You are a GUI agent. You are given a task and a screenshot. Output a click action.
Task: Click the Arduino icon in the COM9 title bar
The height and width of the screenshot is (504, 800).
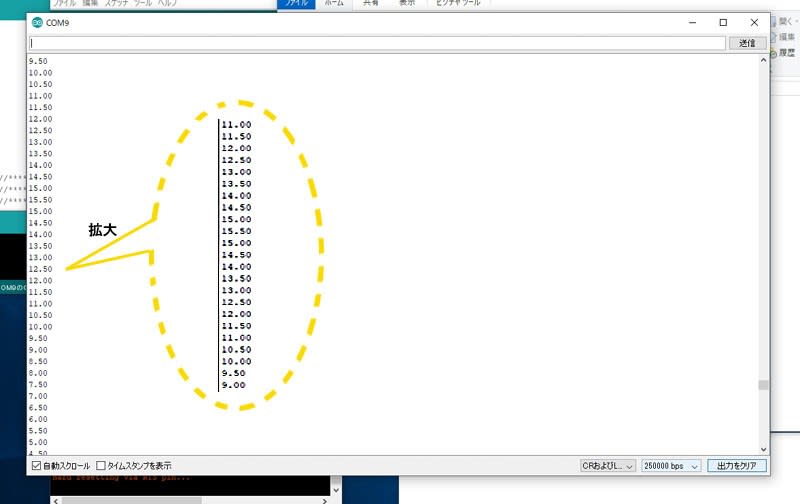pyautogui.click(x=37, y=22)
